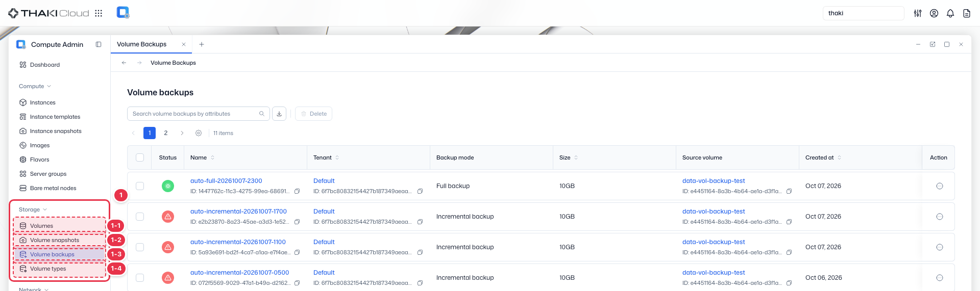Open the user account profile icon
This screenshot has height=291, width=980.
934,13
